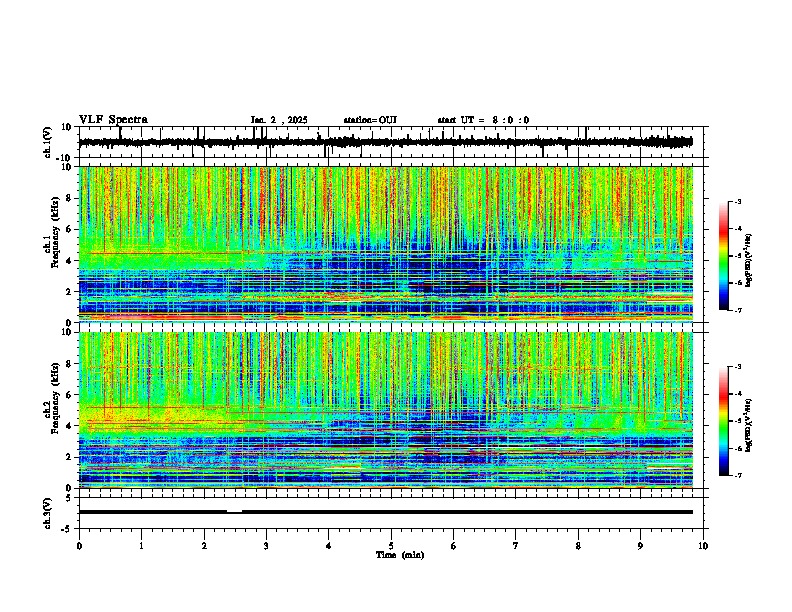
Task: Click the time axis tick label "10"
Action: click(703, 546)
